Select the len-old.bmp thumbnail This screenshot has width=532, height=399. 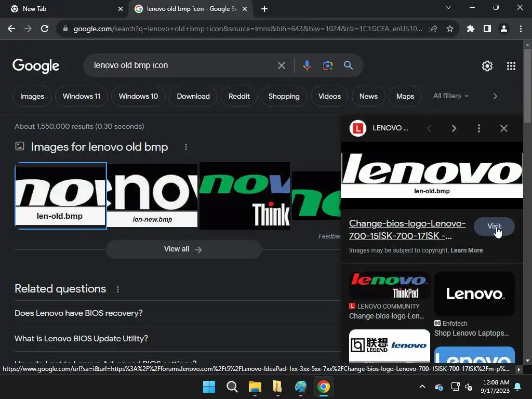(x=60, y=196)
